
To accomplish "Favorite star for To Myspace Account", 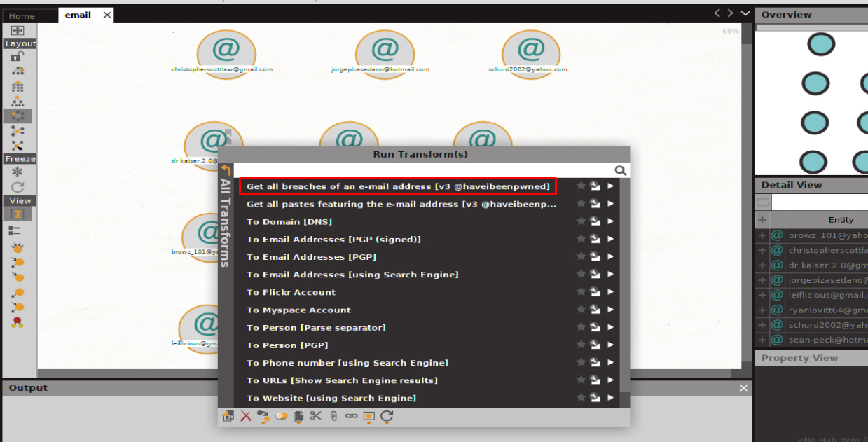I will point(581,310).
